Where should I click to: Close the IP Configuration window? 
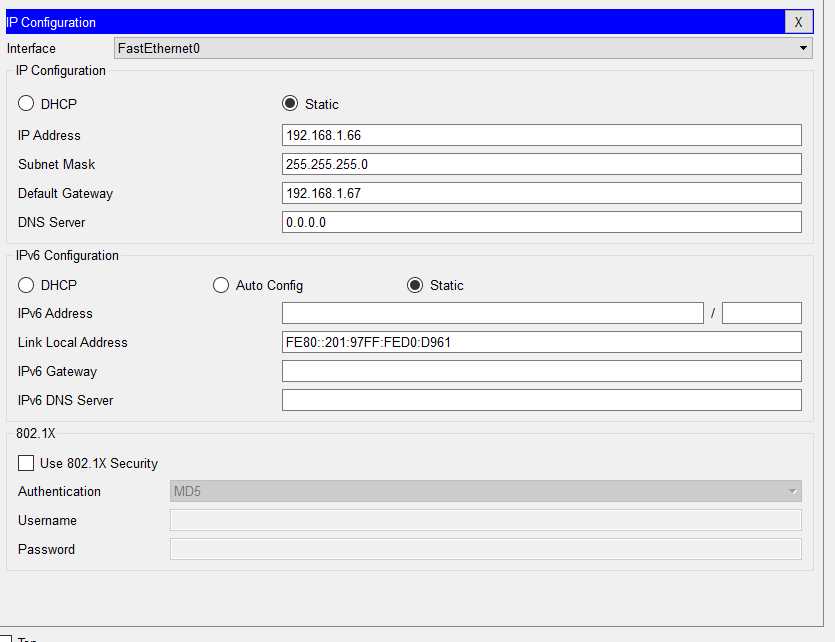(x=798, y=22)
